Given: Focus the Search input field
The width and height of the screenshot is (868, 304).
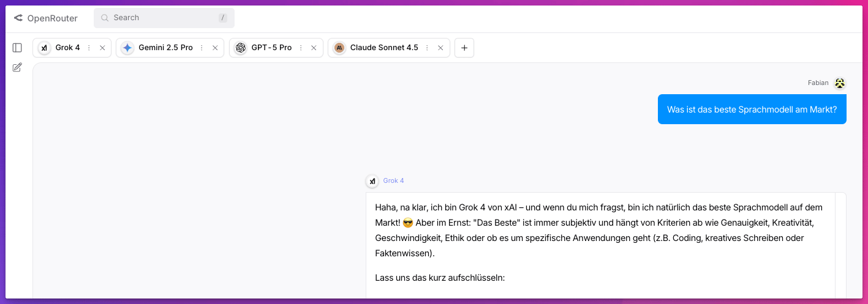Looking at the screenshot, I should click(164, 18).
